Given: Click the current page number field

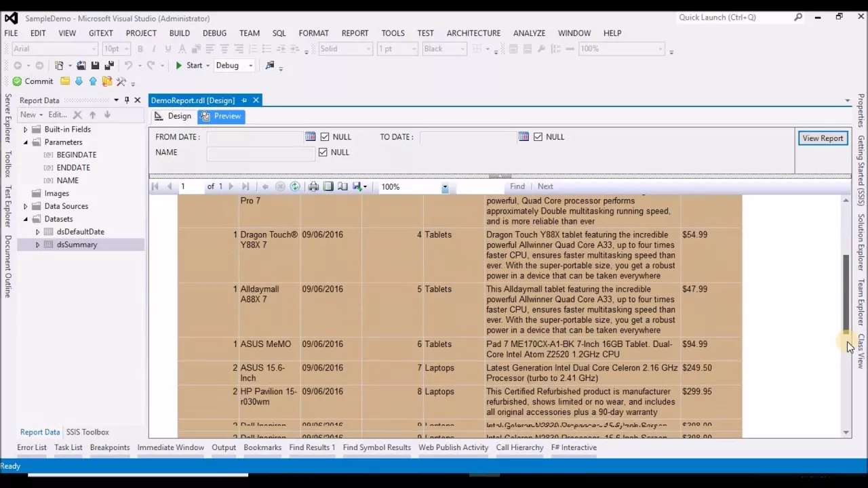Looking at the screenshot, I should point(191,186).
